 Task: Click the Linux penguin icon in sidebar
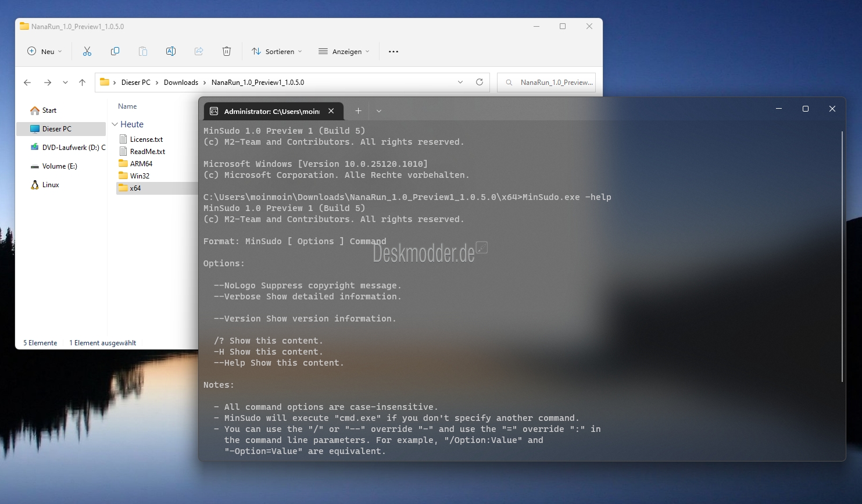click(x=35, y=185)
